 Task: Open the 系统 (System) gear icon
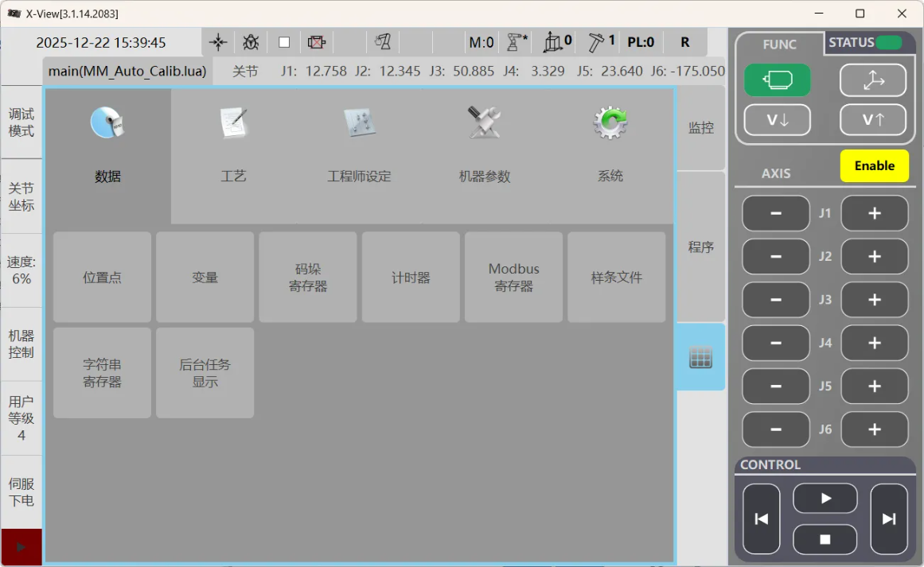(x=610, y=123)
